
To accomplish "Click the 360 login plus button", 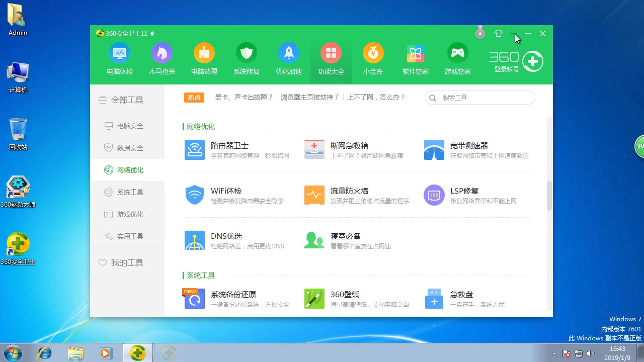I will click(533, 61).
